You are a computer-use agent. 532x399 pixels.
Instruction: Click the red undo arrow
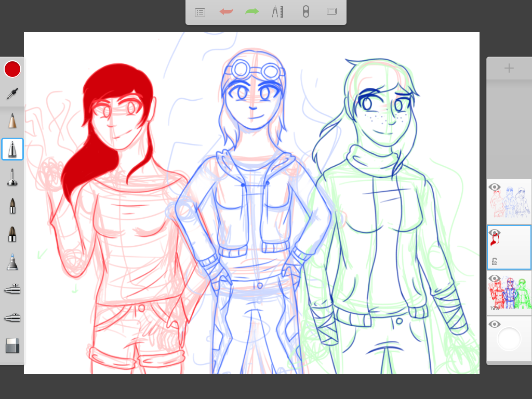(x=226, y=12)
